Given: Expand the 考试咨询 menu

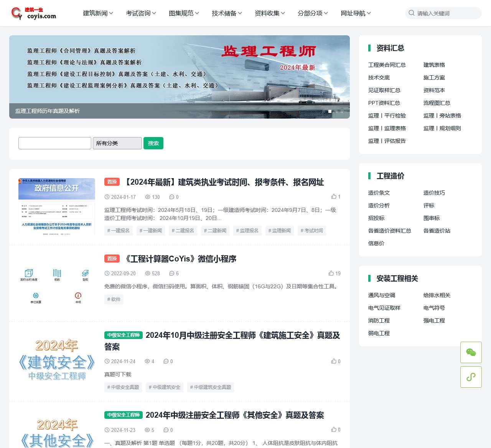Looking at the screenshot, I should point(141,13).
